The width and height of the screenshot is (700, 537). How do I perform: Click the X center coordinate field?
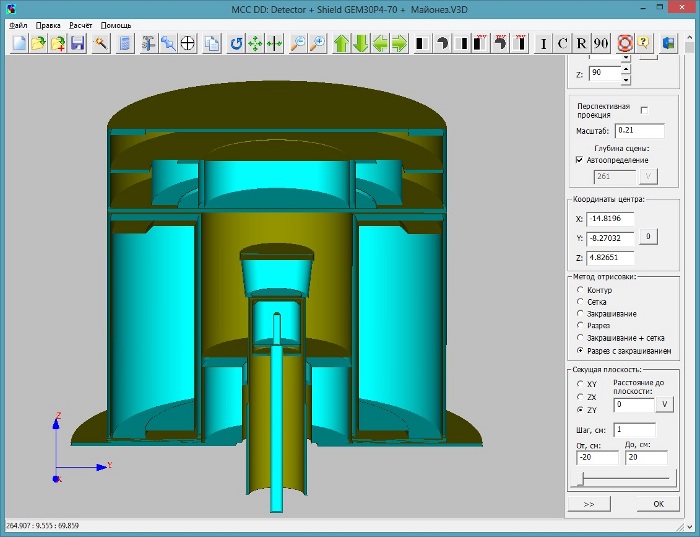(610, 219)
